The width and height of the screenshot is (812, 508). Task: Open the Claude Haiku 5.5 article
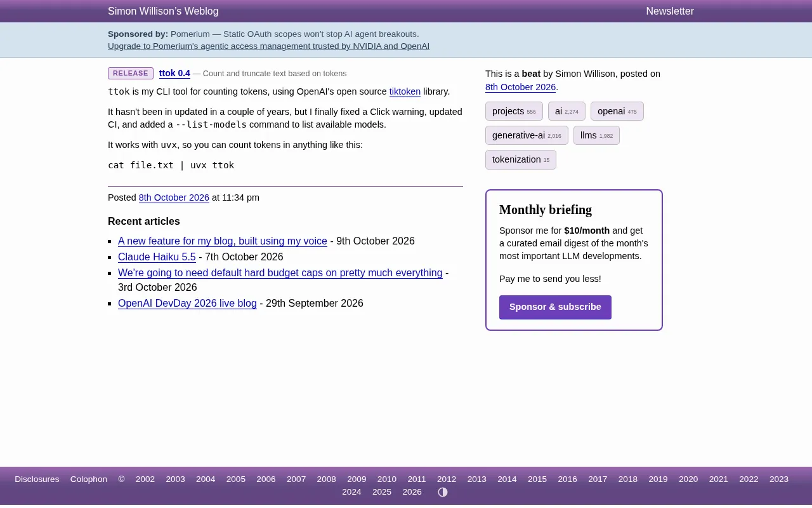pos(157,257)
